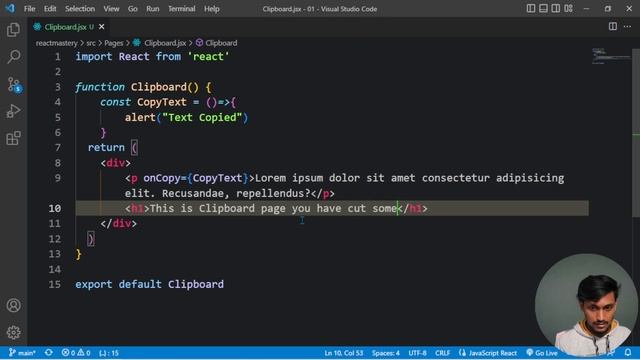This screenshot has height=360, width=640.
Task: Click 'react' import string on line 1
Action: (x=208, y=57)
